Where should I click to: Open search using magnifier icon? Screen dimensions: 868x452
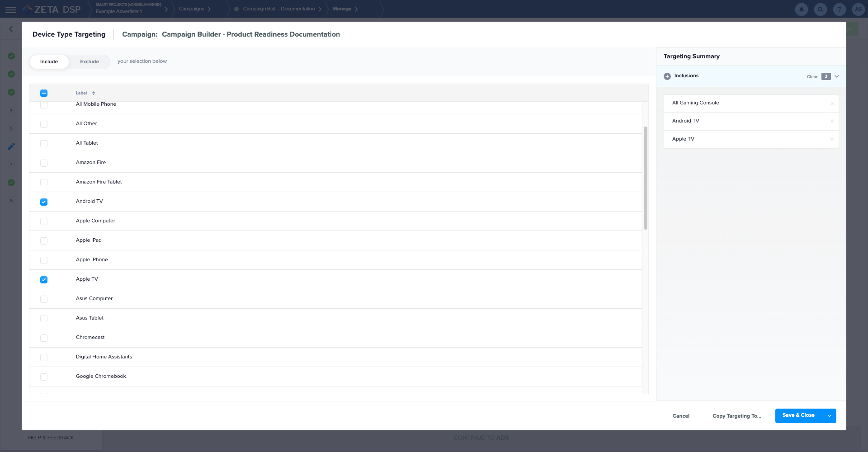coord(820,9)
